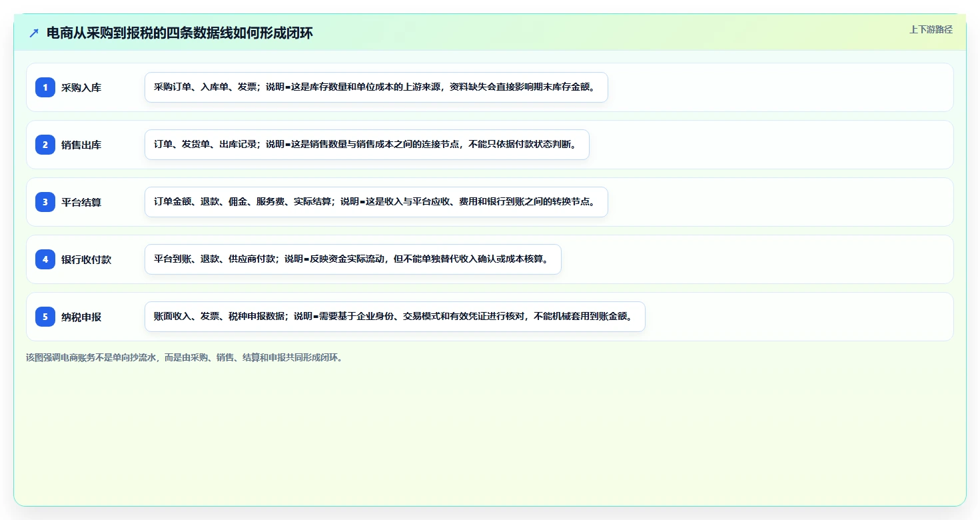Click the 销售出库 step label
This screenshot has height=520, width=980.
coord(81,145)
